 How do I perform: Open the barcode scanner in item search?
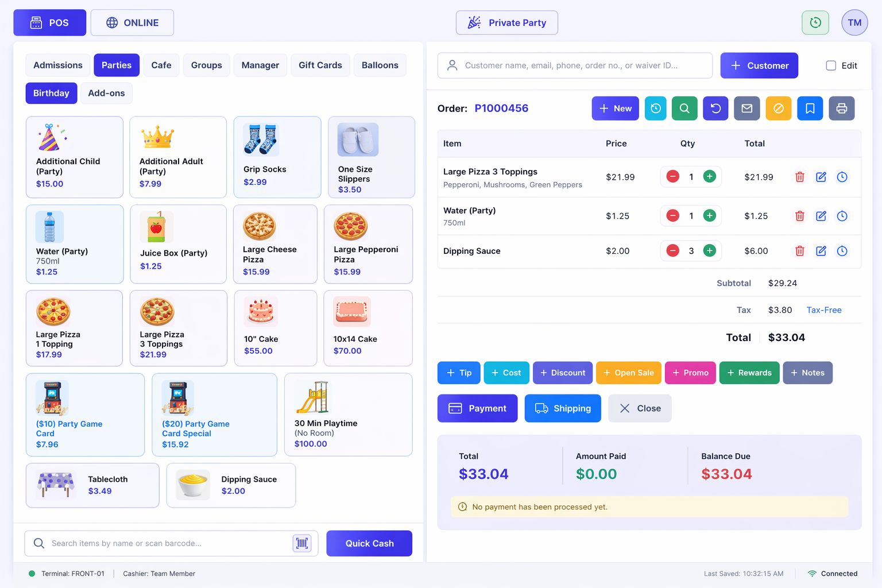point(302,543)
